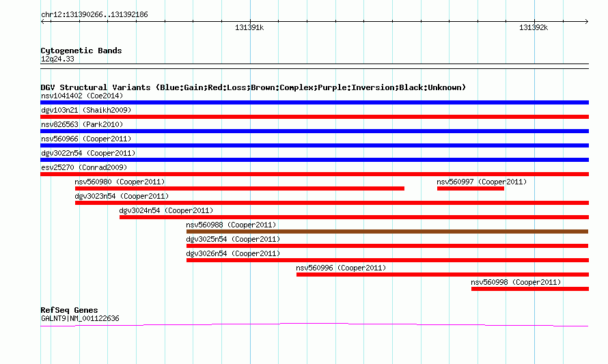608x364 pixels.
Task: Click the GALNT9|NM_001122636 gene label
Action: [80, 319]
